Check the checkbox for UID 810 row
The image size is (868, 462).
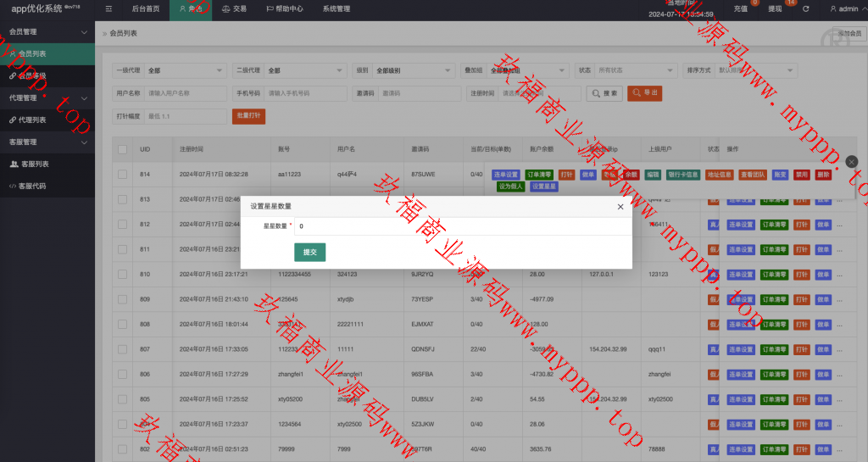pyautogui.click(x=122, y=275)
